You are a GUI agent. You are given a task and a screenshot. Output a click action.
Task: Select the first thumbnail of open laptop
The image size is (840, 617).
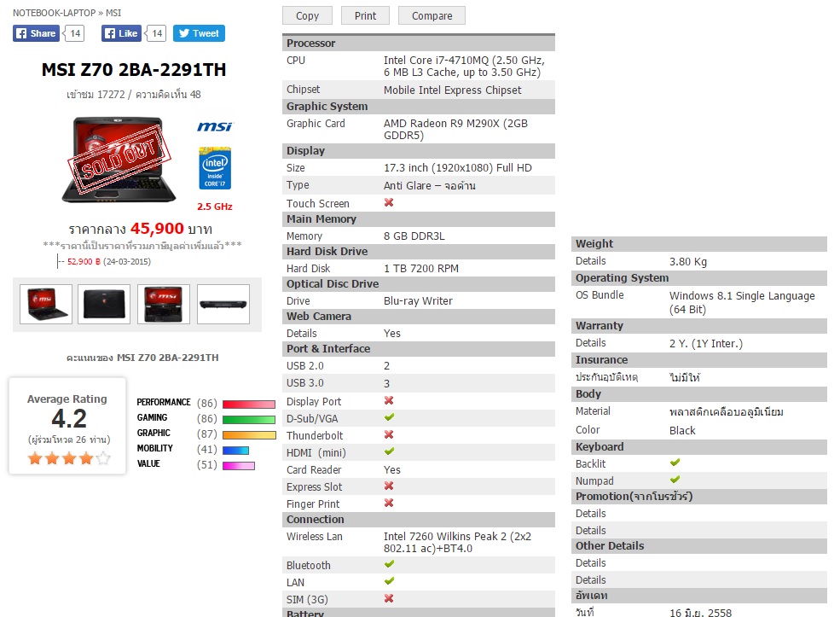[x=46, y=304]
